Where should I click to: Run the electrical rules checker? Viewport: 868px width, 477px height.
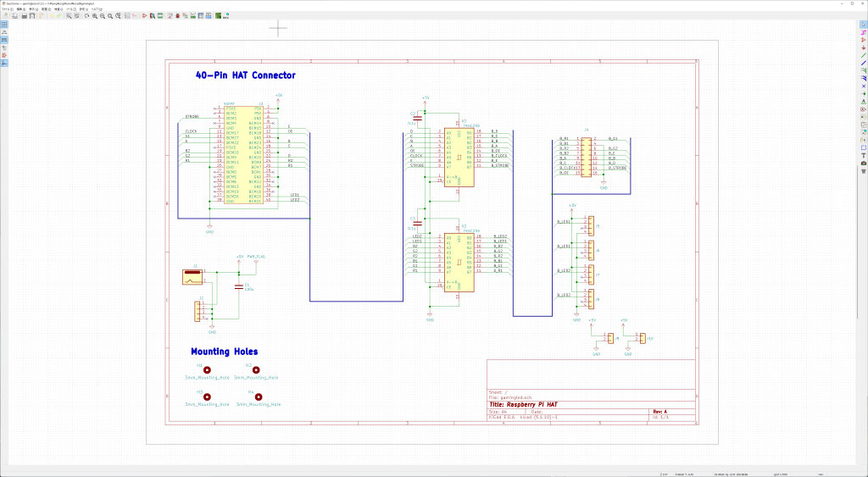(x=177, y=15)
